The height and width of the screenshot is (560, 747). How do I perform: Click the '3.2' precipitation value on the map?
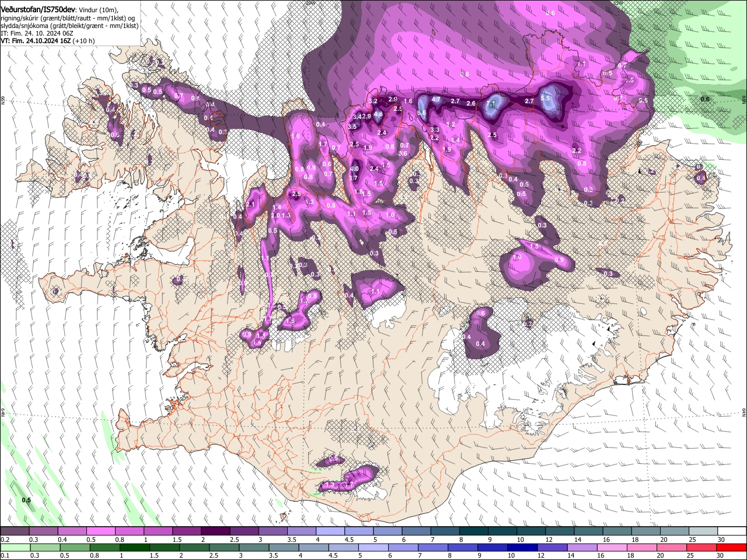[374, 101]
